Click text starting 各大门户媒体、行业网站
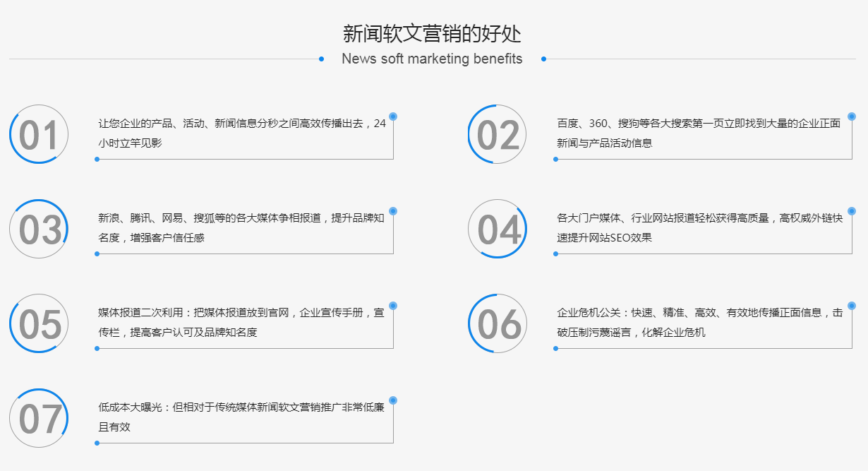 [x=700, y=227]
